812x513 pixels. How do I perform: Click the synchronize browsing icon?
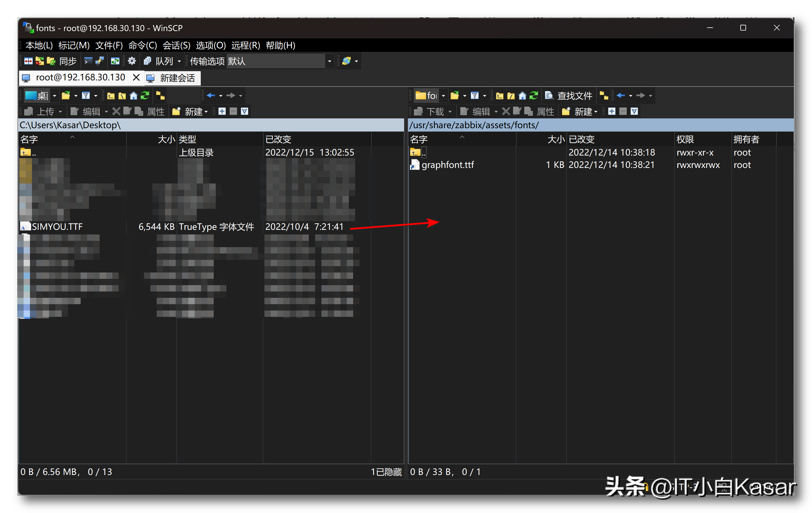point(115,61)
